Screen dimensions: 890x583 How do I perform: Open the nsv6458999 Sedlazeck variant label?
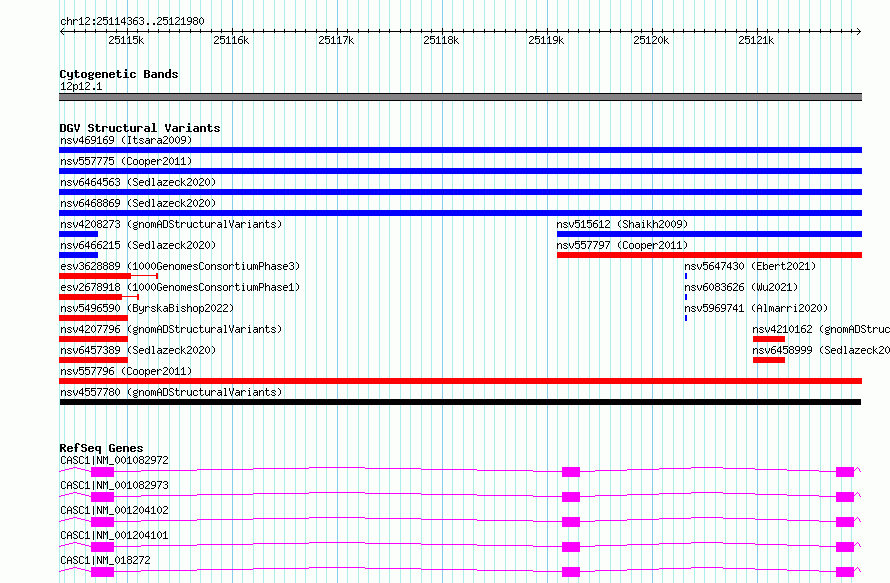click(x=821, y=350)
